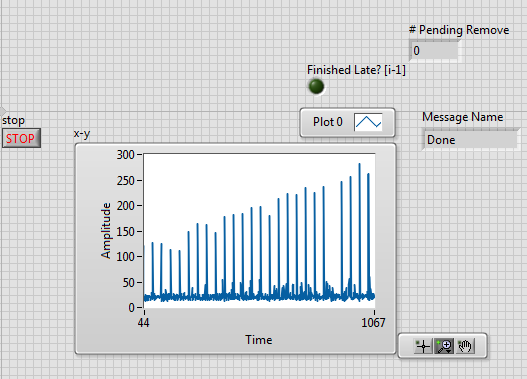Toggle the Finished Late? LED indicator
Image resolution: width=527 pixels, height=379 pixels.
point(316,86)
